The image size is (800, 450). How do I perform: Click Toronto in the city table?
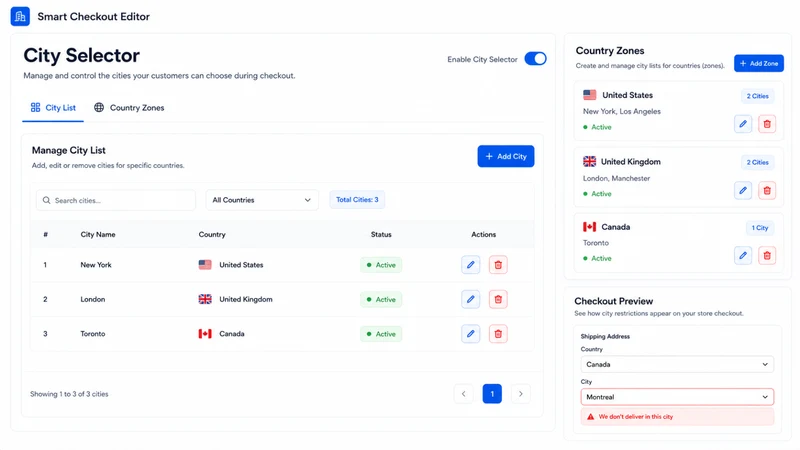pos(92,334)
